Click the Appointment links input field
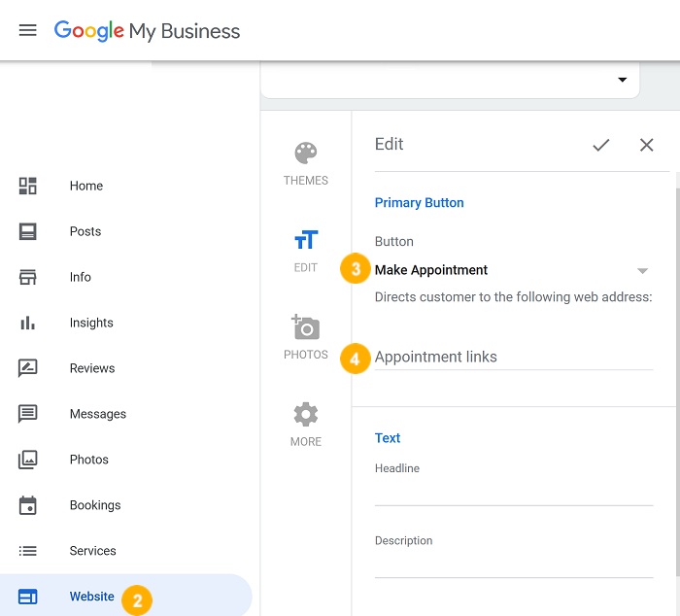680x616 pixels. [x=514, y=357]
